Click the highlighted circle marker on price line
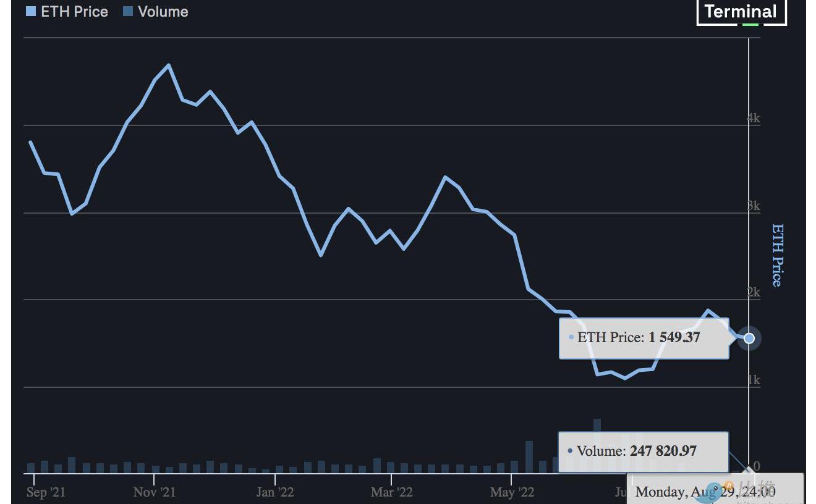The width and height of the screenshot is (816, 504). tap(749, 338)
